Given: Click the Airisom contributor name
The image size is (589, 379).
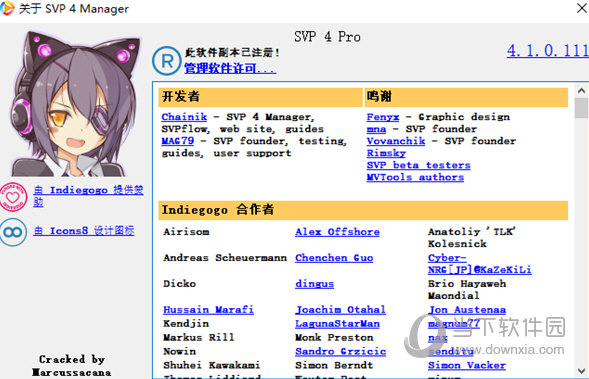Looking at the screenshot, I should coord(186,232).
